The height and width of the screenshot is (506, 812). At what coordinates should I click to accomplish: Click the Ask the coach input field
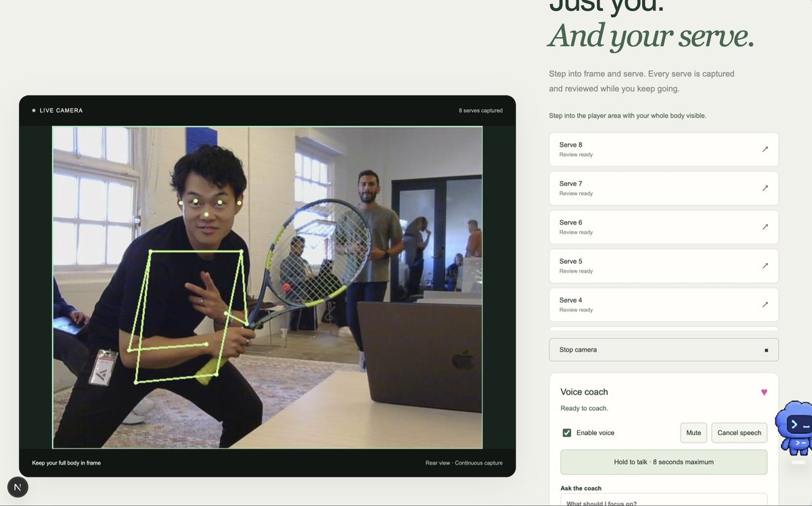pos(664,500)
